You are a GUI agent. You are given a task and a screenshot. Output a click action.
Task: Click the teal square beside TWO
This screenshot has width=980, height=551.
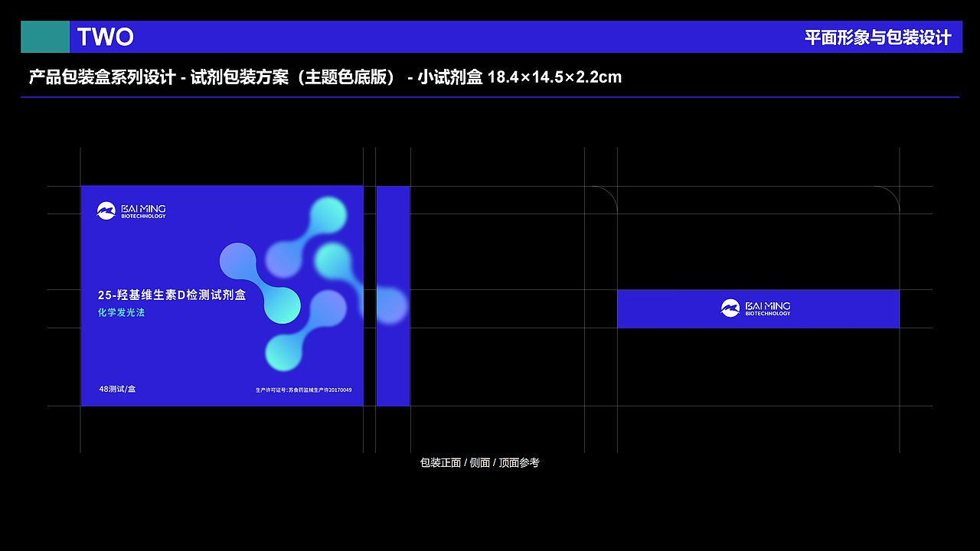[45, 37]
